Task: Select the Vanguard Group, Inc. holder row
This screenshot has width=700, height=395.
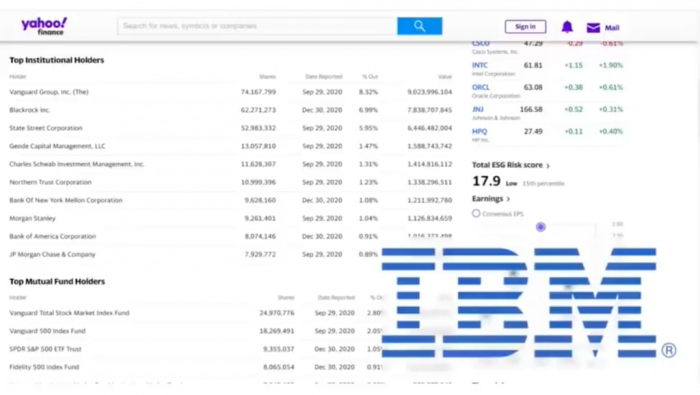Action: click(x=230, y=92)
